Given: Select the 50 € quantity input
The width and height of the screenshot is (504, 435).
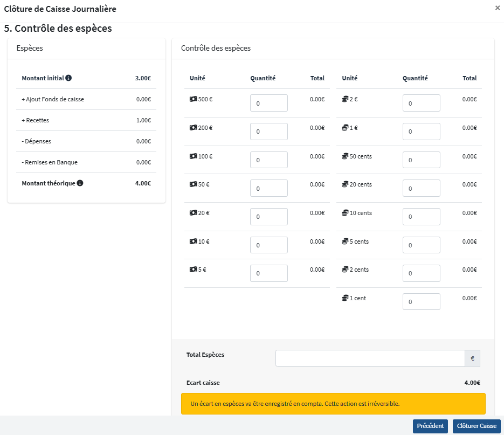Looking at the screenshot, I should (268, 188).
